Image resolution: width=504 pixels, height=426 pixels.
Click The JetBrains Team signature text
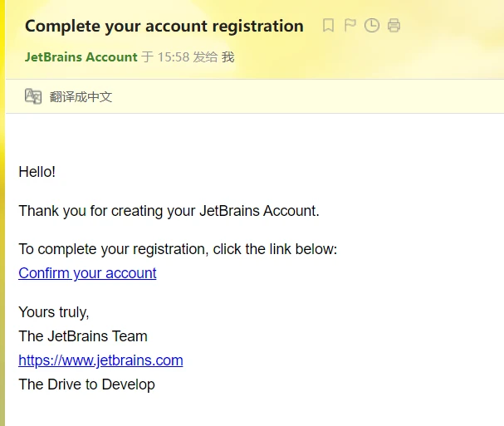point(82,336)
